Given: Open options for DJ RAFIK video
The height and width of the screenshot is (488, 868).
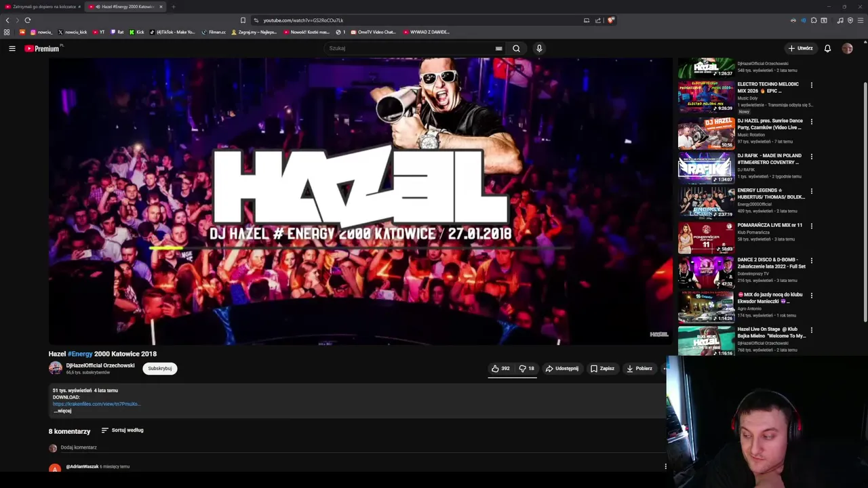Looking at the screenshot, I should (x=811, y=157).
